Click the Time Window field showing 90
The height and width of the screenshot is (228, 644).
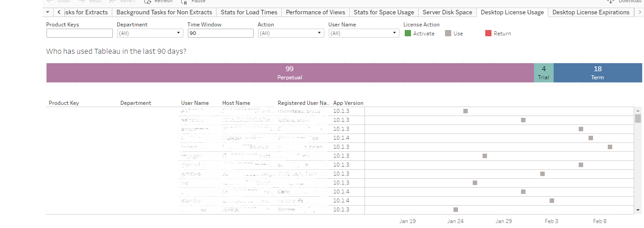click(220, 33)
